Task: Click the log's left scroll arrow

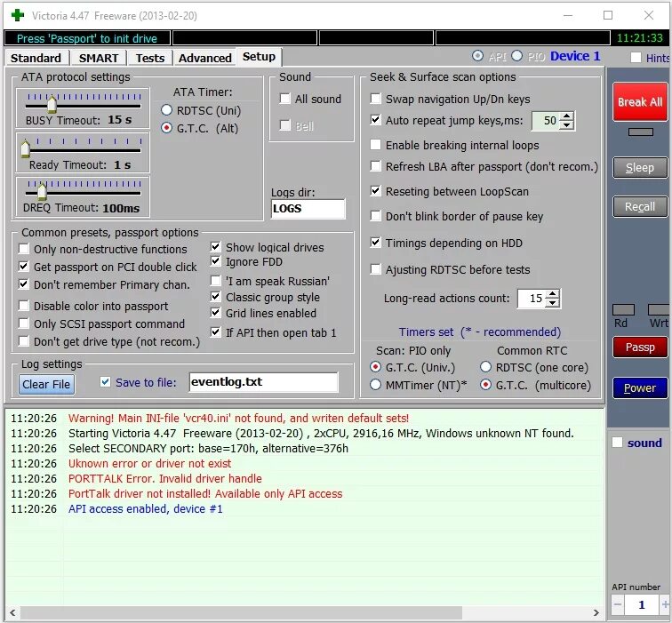Action: click(x=12, y=612)
